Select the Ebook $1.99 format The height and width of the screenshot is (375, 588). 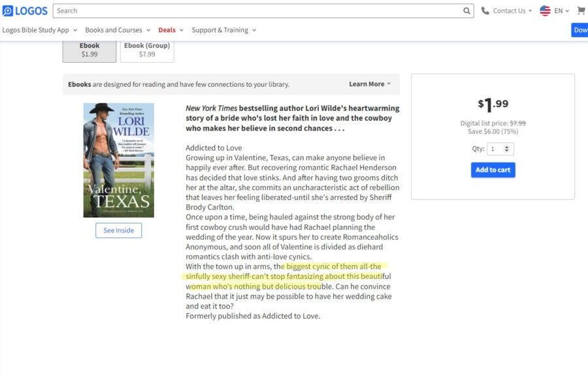(x=90, y=51)
